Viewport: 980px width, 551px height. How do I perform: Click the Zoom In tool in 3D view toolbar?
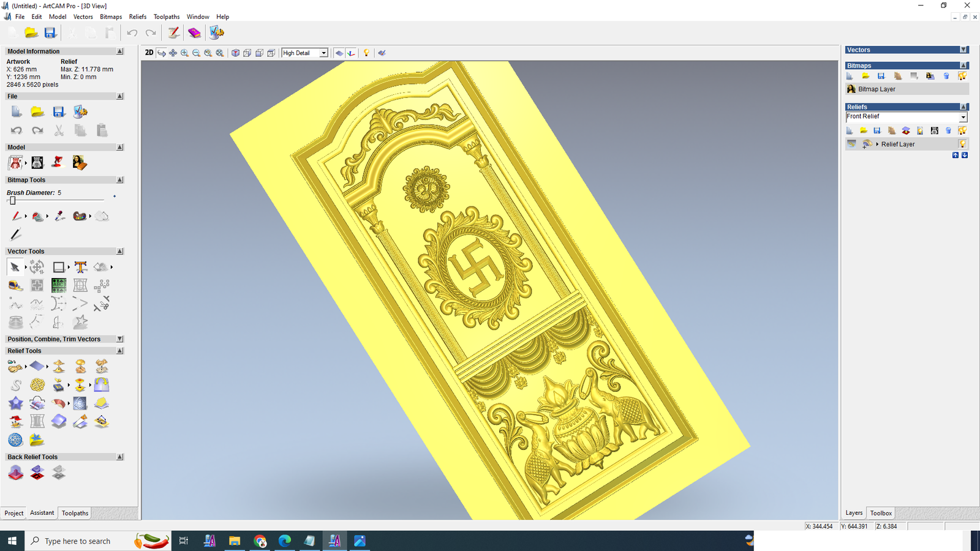[x=184, y=53]
